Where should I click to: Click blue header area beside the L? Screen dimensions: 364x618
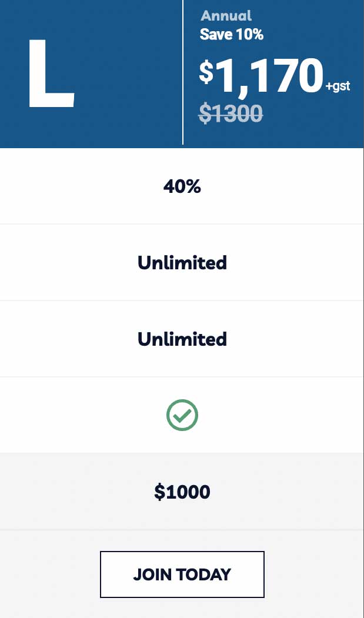(126, 74)
